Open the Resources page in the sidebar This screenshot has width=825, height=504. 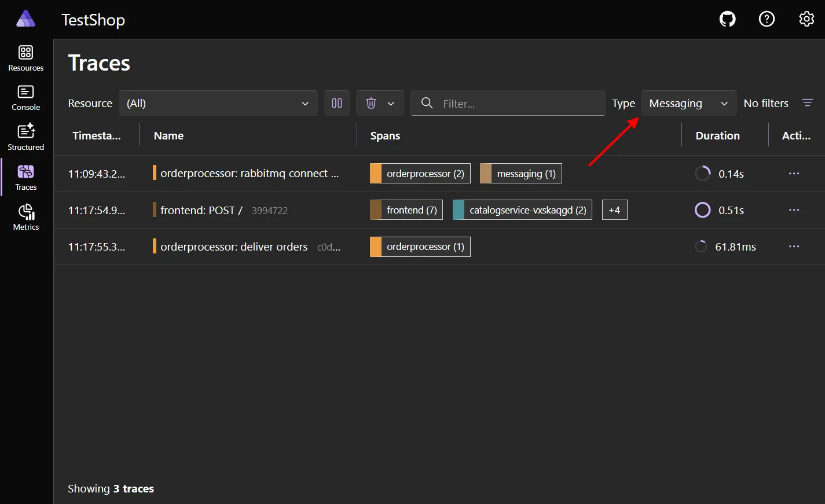click(x=25, y=57)
